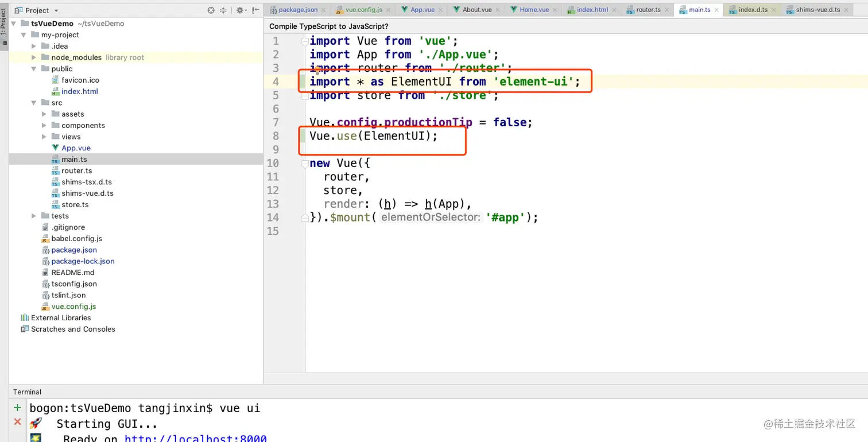Select package-lock.json in the project tree
Image resolution: width=868 pixels, height=442 pixels.
click(x=83, y=261)
